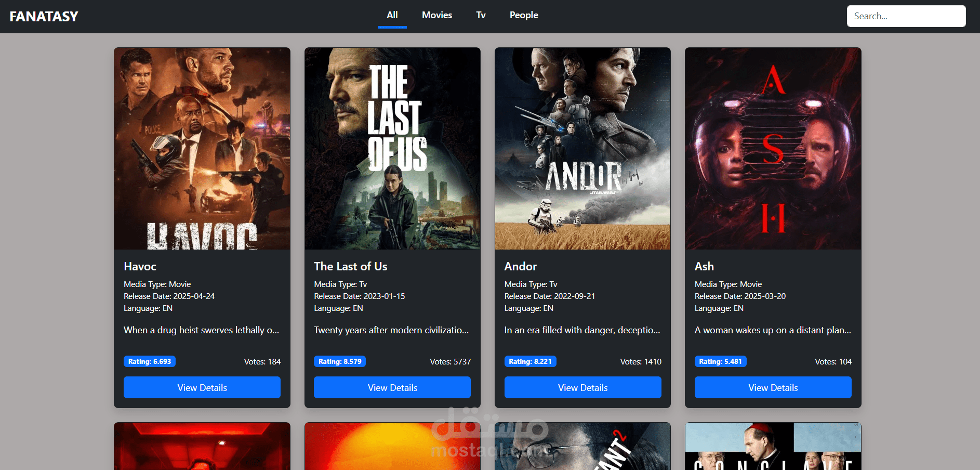The image size is (980, 470).
Task: Click Release Date: 2025-03-20
Action: click(x=740, y=296)
